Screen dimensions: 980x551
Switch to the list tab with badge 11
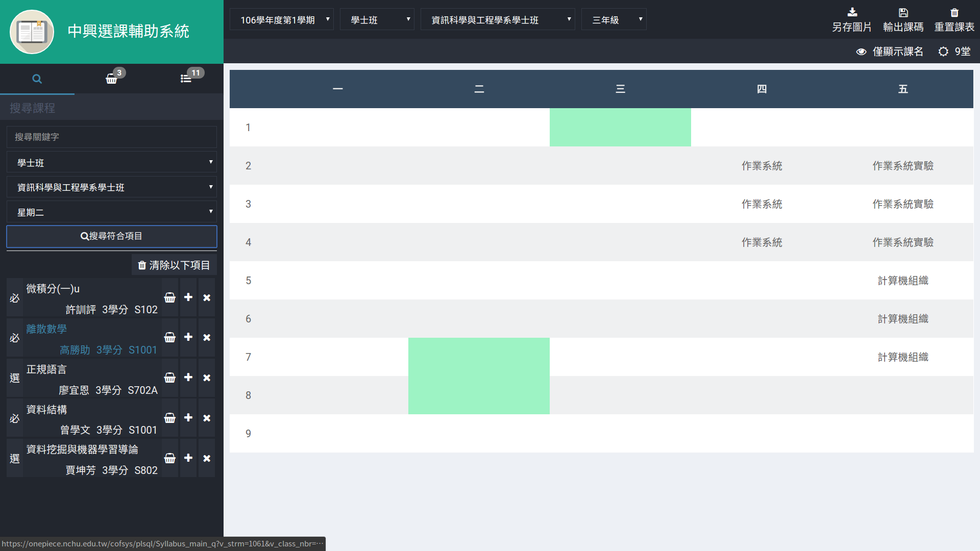point(186,79)
